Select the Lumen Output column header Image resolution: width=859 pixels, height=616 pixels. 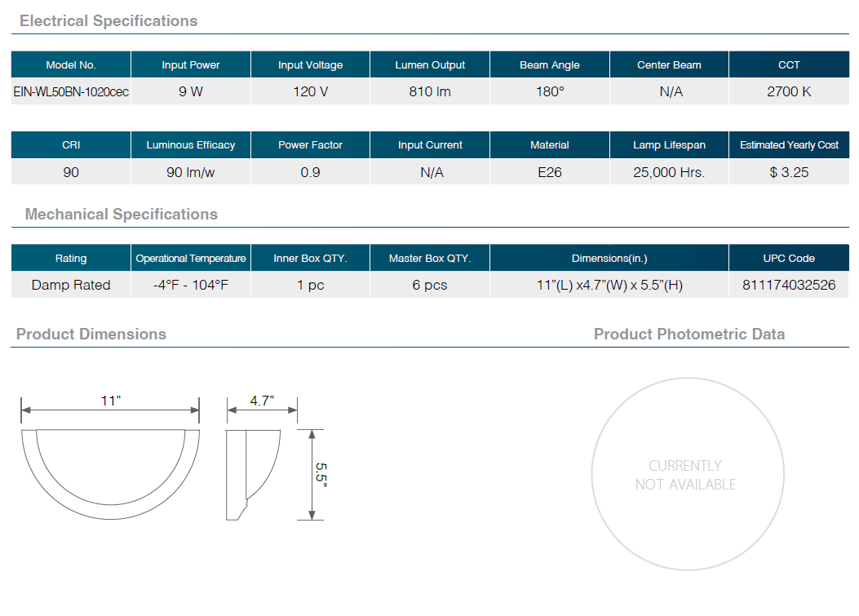coord(430,65)
